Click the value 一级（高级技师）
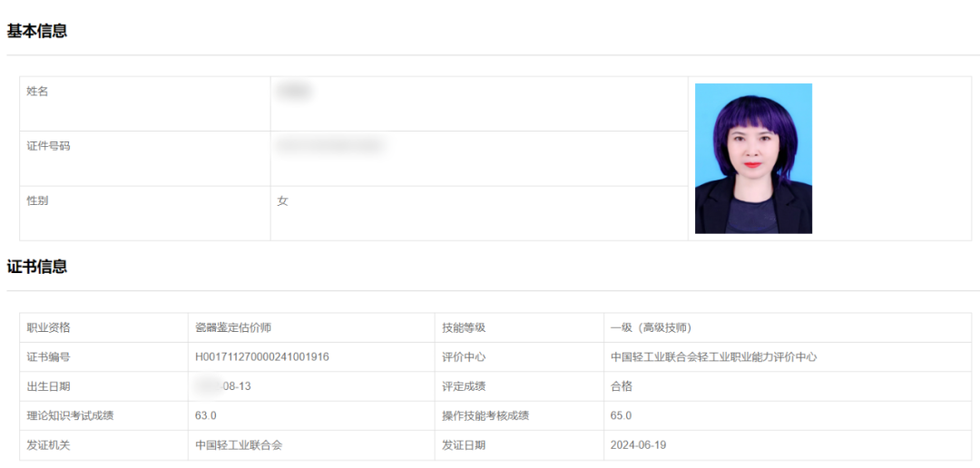This screenshot has width=980, height=468. [x=650, y=327]
